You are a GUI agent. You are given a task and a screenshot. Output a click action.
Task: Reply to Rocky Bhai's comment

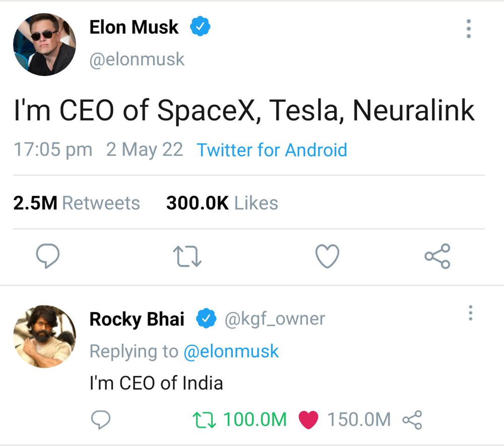[101, 419]
